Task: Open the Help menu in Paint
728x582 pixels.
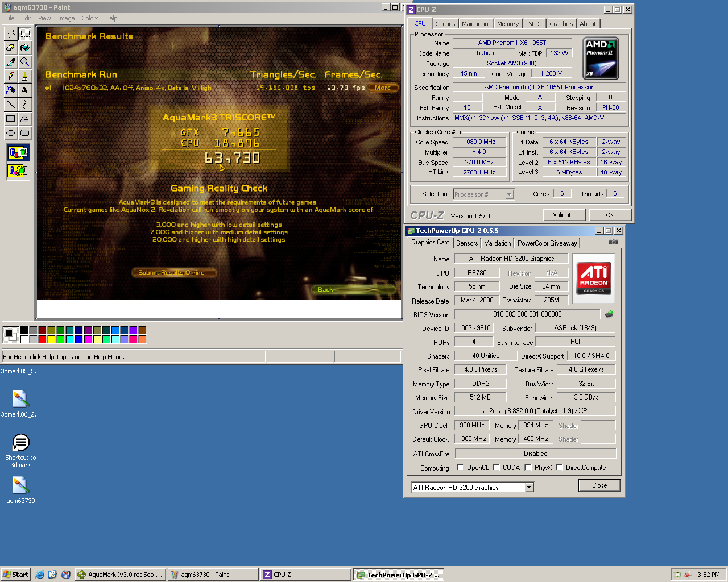Action: click(111, 18)
